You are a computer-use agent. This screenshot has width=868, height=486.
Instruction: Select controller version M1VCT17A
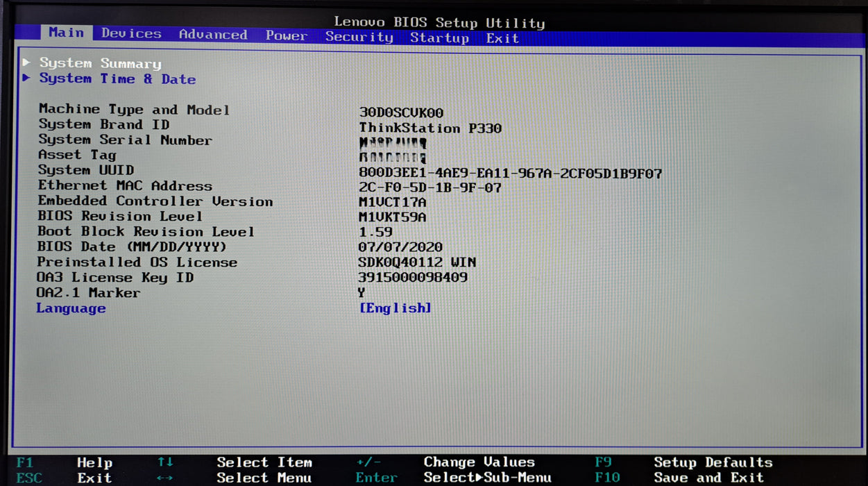[393, 203]
